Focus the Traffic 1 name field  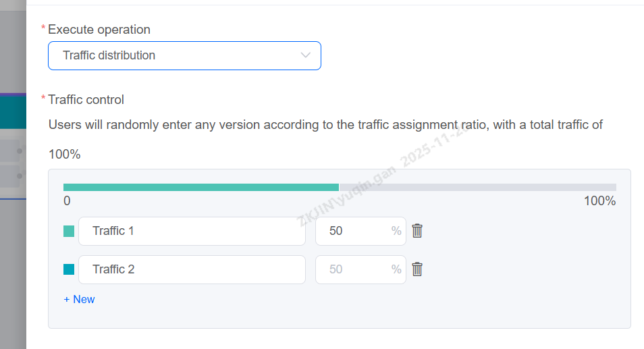[192, 231]
